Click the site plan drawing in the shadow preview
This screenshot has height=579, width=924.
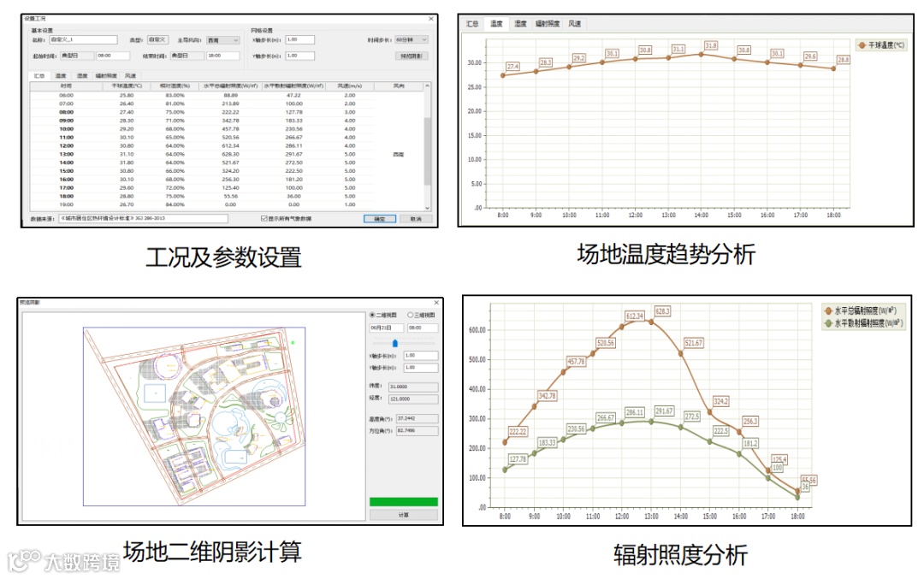[x=194, y=416]
